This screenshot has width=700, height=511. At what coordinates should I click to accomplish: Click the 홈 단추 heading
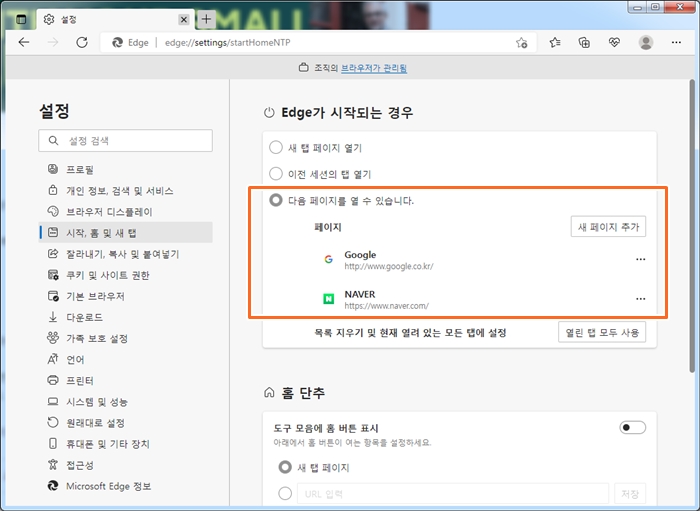(303, 393)
